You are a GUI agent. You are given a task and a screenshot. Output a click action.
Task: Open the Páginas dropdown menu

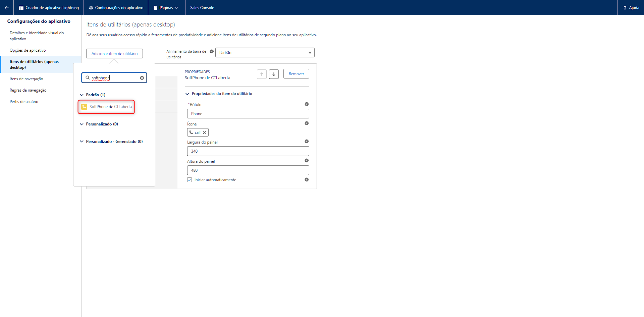point(166,8)
